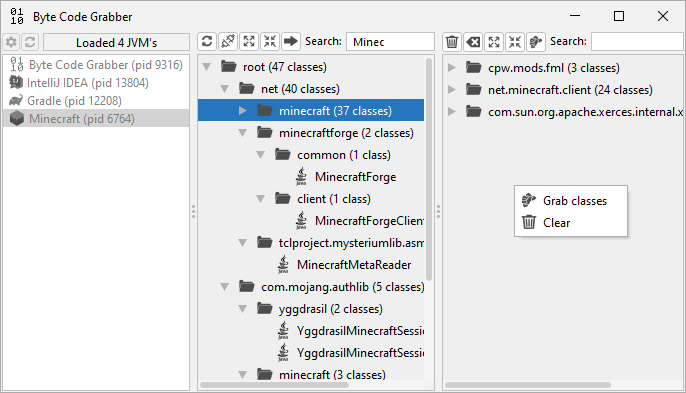Collapse the yggdrasil (2 classes) node

[243, 309]
